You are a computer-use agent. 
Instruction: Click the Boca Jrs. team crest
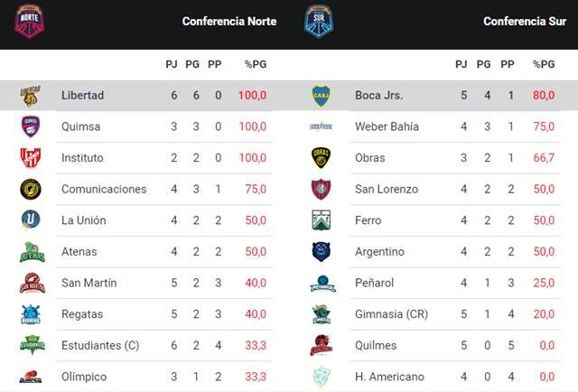pyautogui.click(x=321, y=95)
